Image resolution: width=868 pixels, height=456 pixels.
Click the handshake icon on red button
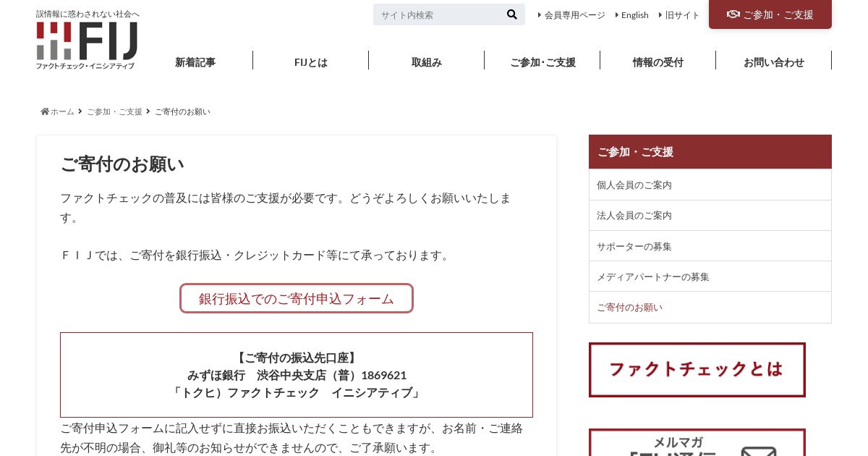point(733,14)
